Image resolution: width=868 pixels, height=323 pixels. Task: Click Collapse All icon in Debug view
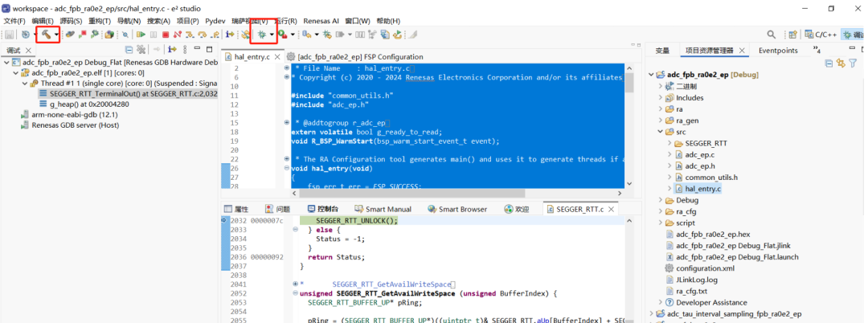pyautogui.click(x=129, y=50)
